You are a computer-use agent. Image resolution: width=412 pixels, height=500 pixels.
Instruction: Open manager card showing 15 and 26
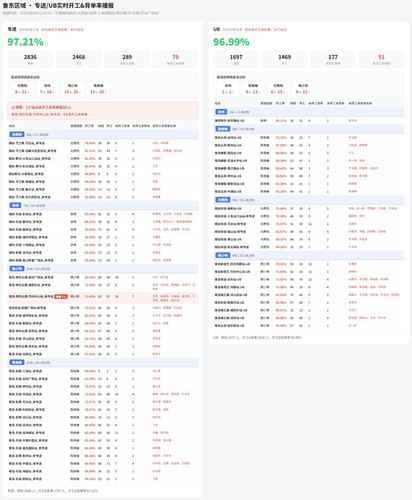[x=98, y=89]
